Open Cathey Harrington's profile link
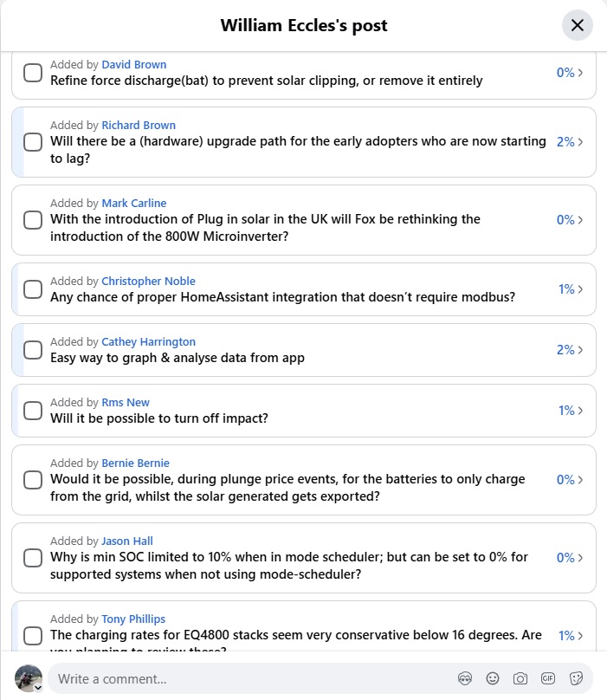 click(149, 342)
